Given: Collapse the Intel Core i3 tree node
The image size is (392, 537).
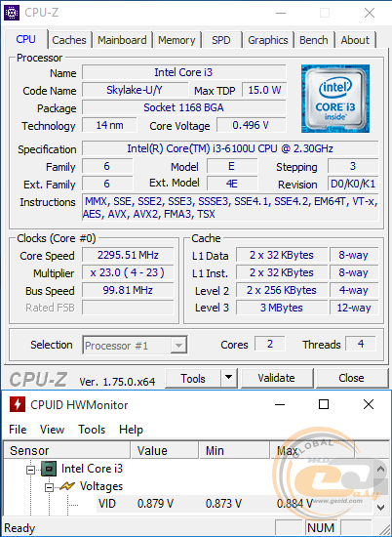Looking at the screenshot, I should tap(30, 470).
